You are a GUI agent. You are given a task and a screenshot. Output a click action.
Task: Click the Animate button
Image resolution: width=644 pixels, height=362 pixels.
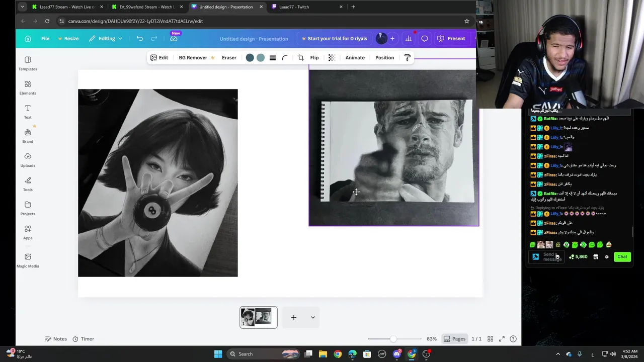pyautogui.click(x=355, y=58)
